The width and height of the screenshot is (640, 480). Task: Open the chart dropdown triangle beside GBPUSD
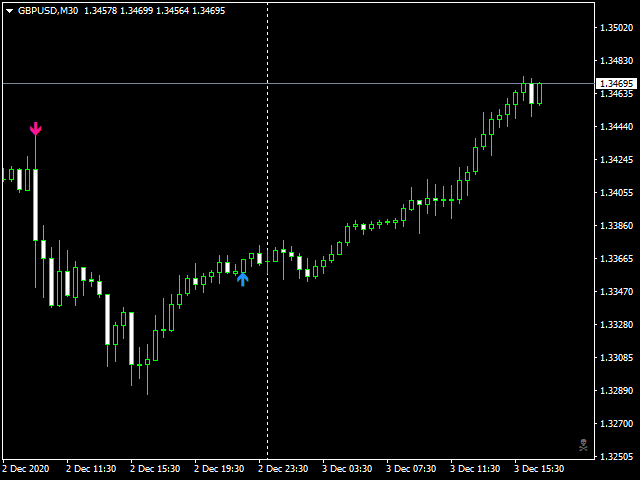point(9,11)
